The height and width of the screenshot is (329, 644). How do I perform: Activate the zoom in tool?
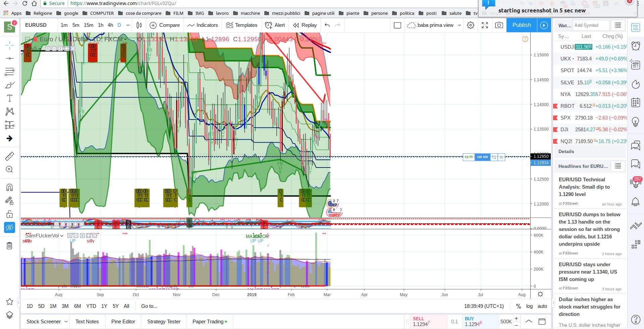pyautogui.click(x=9, y=170)
